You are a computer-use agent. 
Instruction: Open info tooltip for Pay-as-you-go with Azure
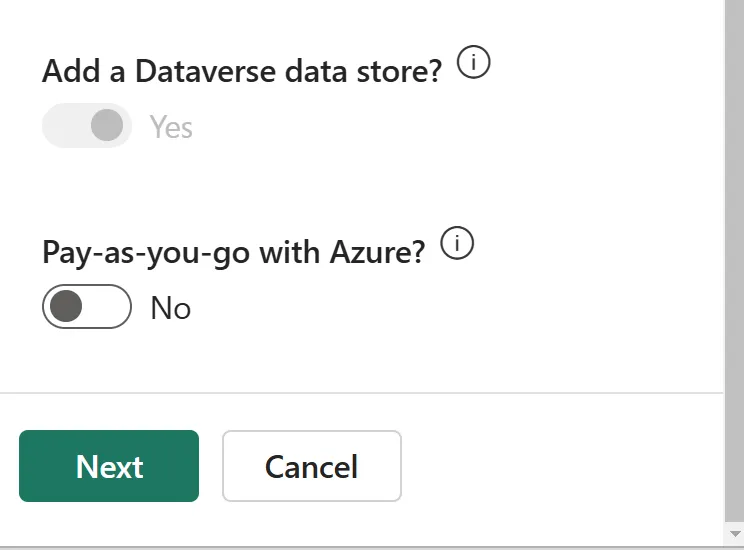point(457,243)
